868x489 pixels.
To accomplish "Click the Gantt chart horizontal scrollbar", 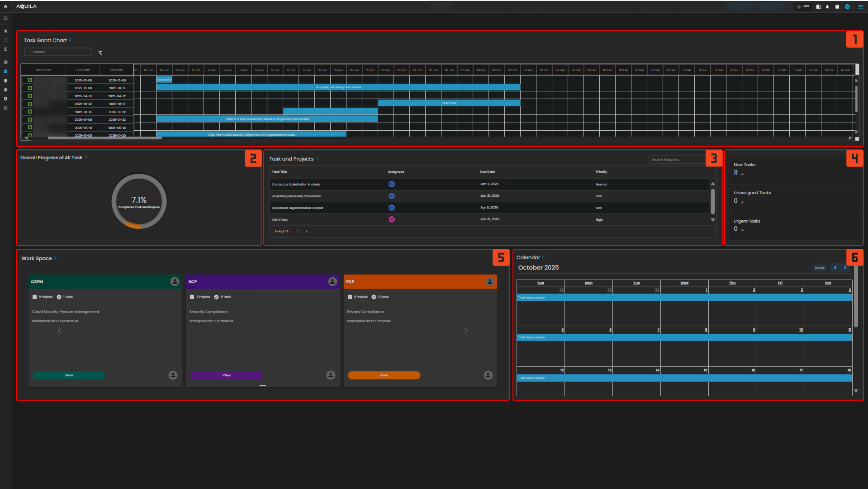I will [x=104, y=138].
